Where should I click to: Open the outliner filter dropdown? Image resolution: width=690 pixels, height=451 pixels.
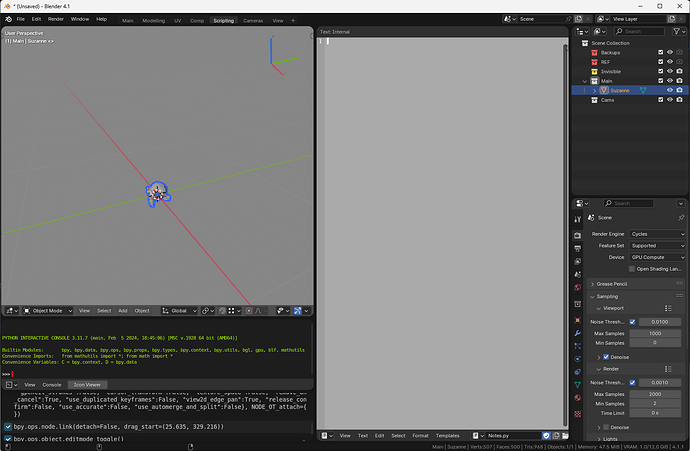point(679,31)
